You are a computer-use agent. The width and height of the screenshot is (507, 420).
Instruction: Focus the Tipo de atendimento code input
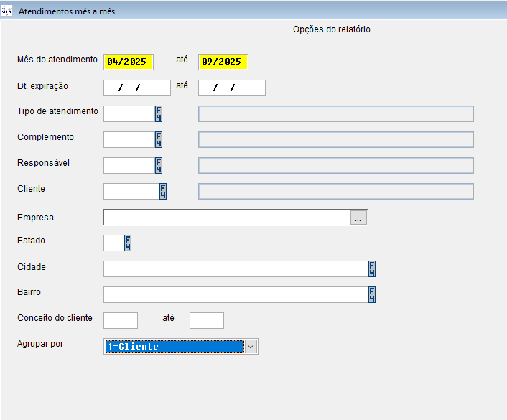click(x=129, y=113)
